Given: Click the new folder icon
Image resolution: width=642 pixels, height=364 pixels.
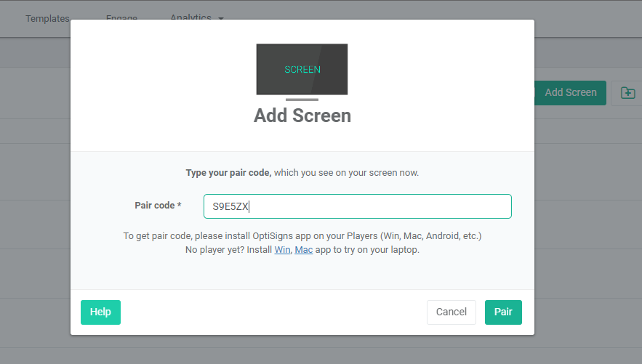Looking at the screenshot, I should [627, 93].
